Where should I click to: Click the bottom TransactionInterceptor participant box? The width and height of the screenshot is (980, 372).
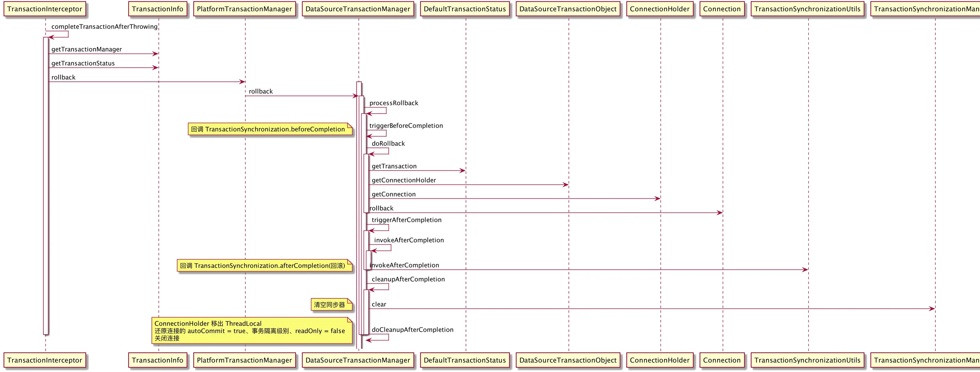(44, 360)
